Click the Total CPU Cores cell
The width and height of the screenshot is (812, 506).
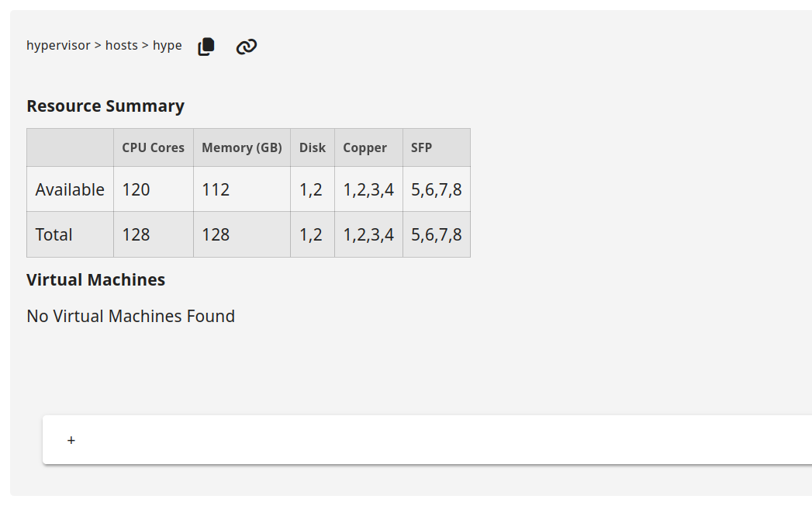[136, 234]
